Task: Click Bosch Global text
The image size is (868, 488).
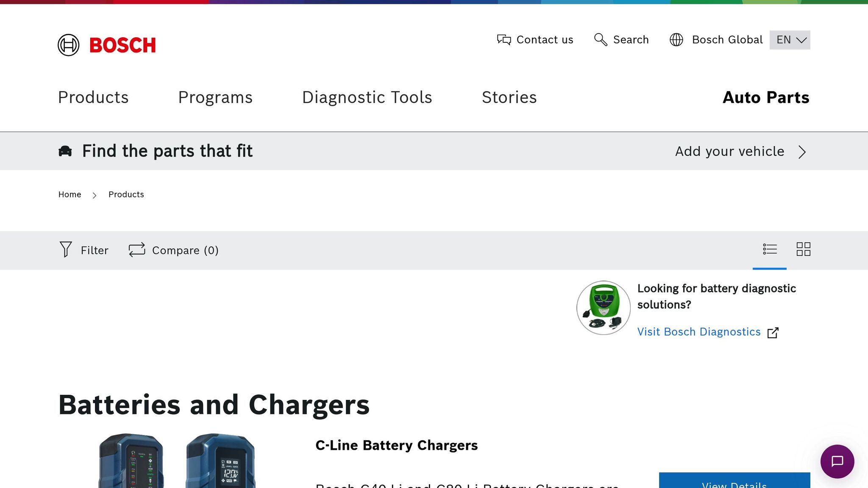Action: pos(727,40)
